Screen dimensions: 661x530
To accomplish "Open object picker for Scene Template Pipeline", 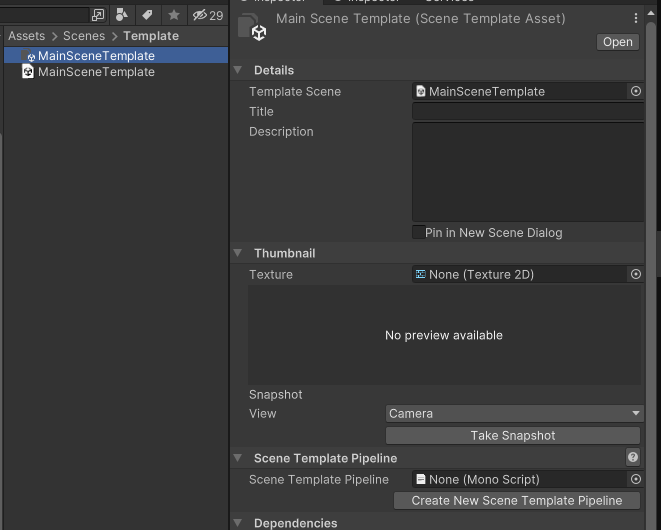I will (636, 479).
